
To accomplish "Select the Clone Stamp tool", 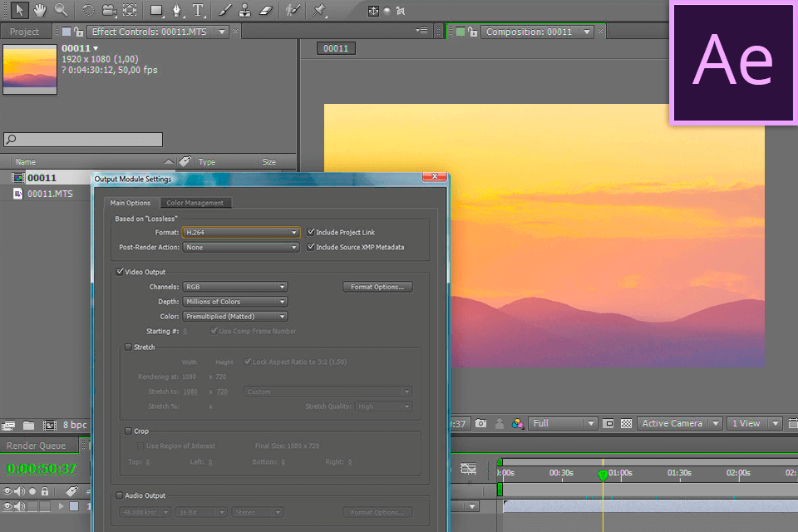I will 244,10.
